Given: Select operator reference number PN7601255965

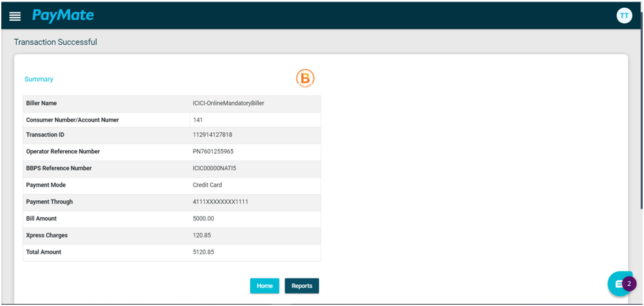Looking at the screenshot, I should (213, 151).
